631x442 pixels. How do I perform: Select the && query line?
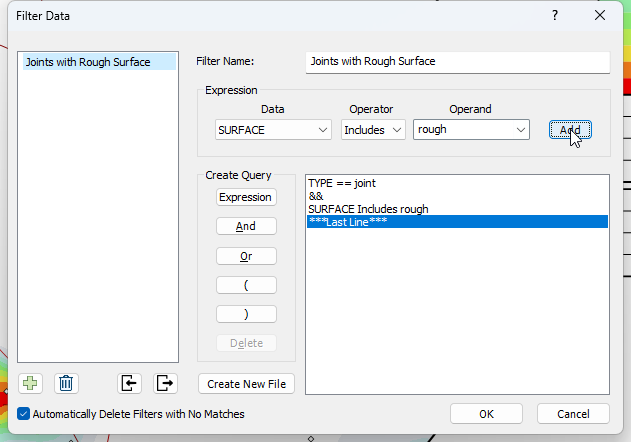(x=457, y=196)
